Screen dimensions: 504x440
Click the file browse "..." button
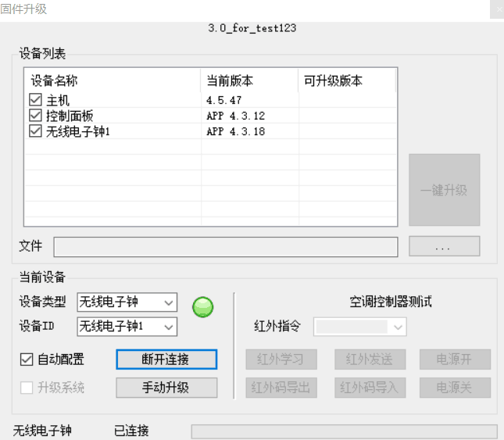444,247
